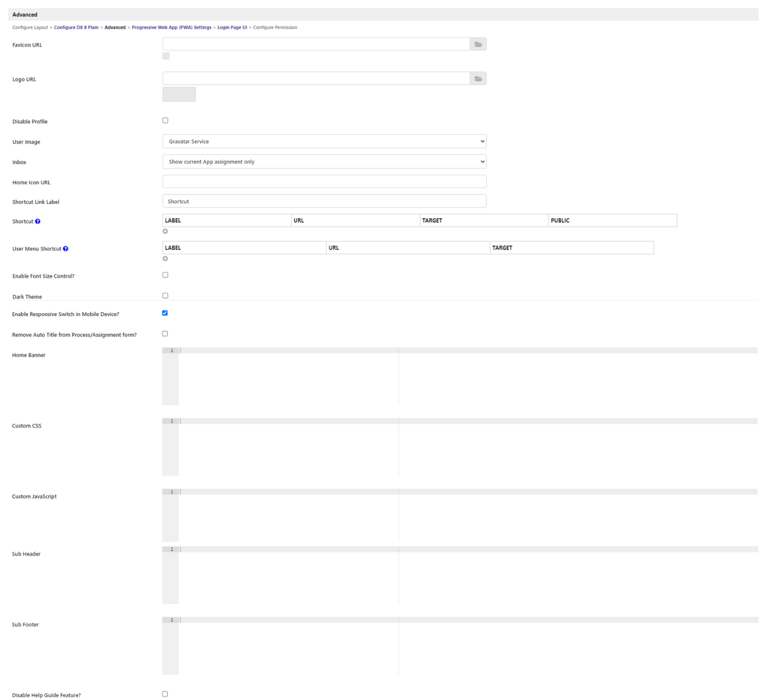The image size is (766, 700).
Task: Expand the Inbox dropdown
Action: tap(324, 161)
